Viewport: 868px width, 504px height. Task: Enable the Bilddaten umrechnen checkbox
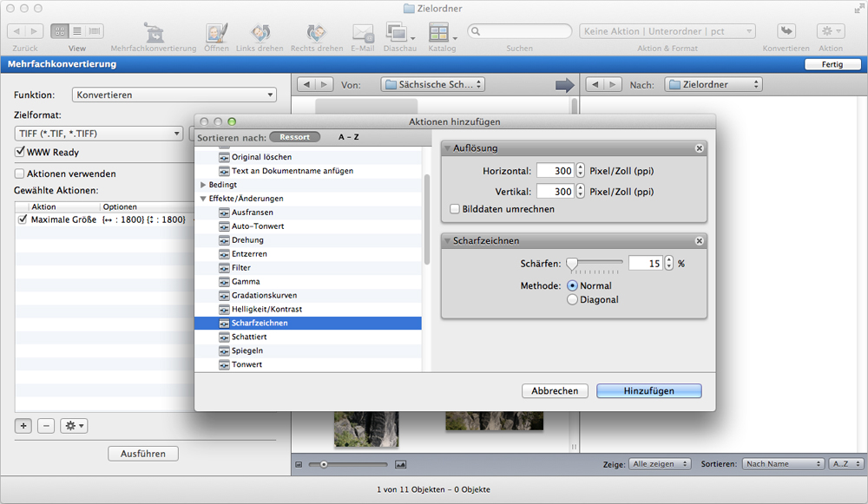pos(455,209)
